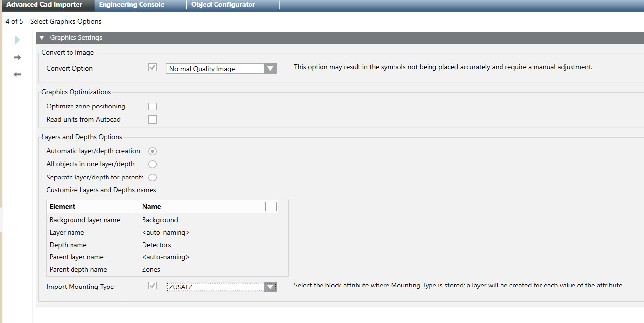Screen dimensions: 644x323
Task: Open the Object Configurator tab
Action: tap(223, 4)
